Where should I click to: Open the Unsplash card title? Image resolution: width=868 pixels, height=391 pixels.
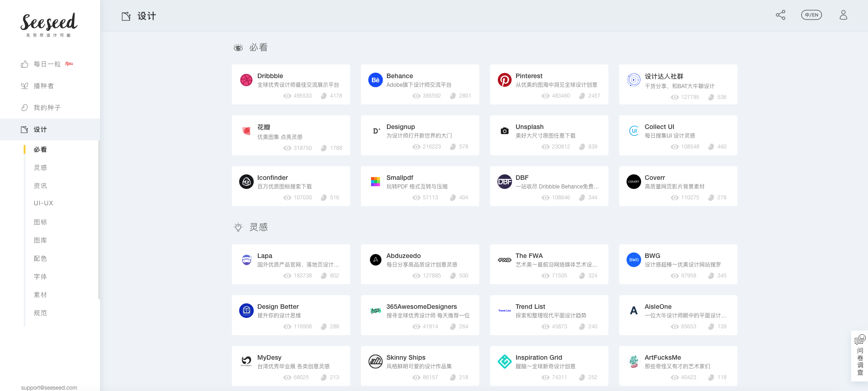click(530, 127)
